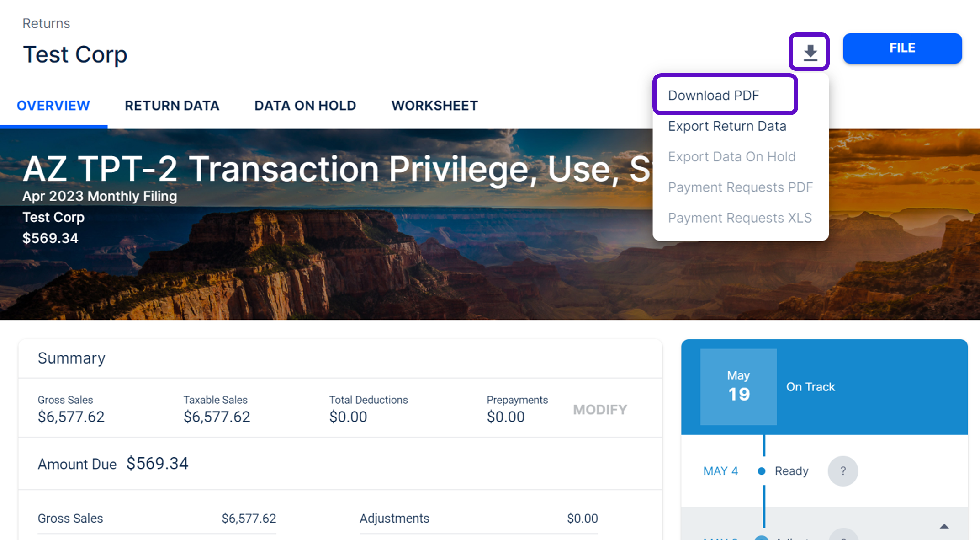Viewport: 980px width, 540px height.
Task: Click the On Track status banner
Action: point(810,387)
